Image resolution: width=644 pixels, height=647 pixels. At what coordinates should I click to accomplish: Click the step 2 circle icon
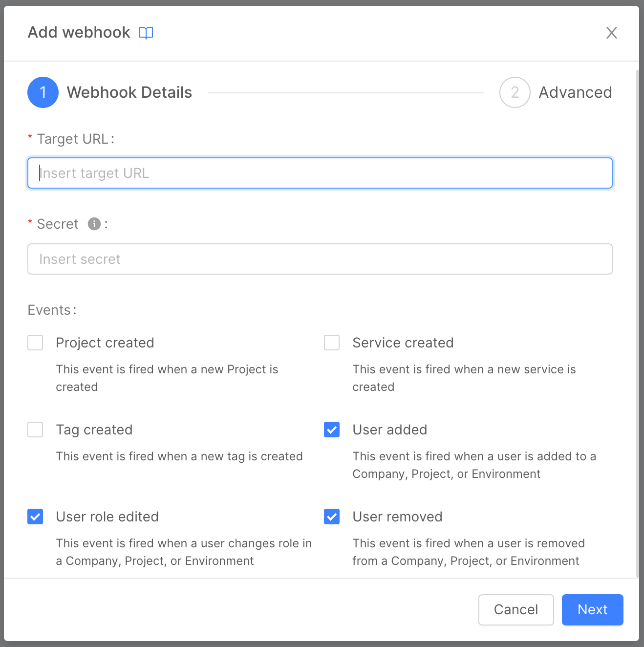515,92
